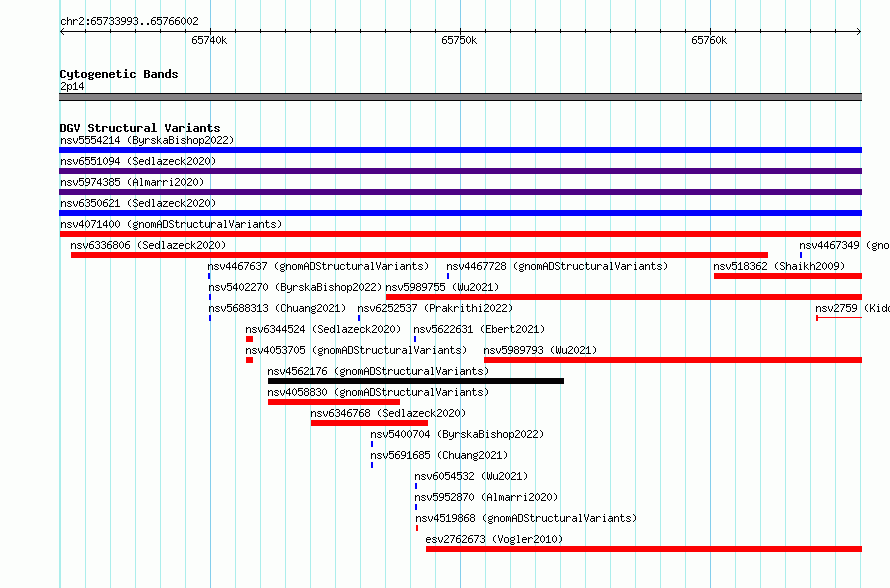
Task: Open nsv4467637 (gnomADStructuralVariants) label
Action: pyautogui.click(x=318, y=266)
